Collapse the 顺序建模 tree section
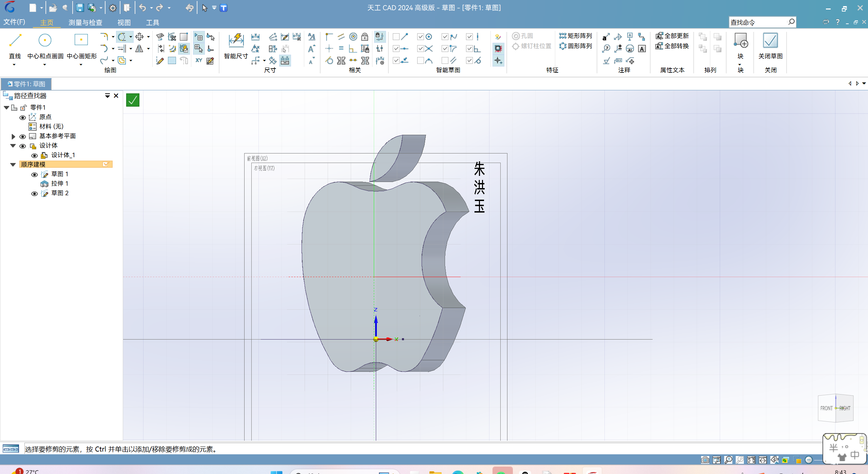Viewport: 868px width, 474px height. [x=13, y=165]
